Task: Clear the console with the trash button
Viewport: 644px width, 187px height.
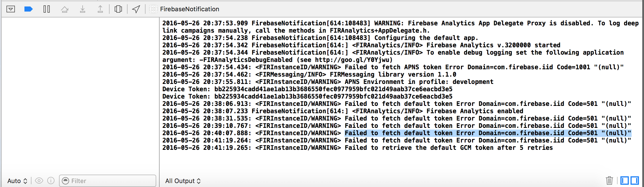Action: 609,181
